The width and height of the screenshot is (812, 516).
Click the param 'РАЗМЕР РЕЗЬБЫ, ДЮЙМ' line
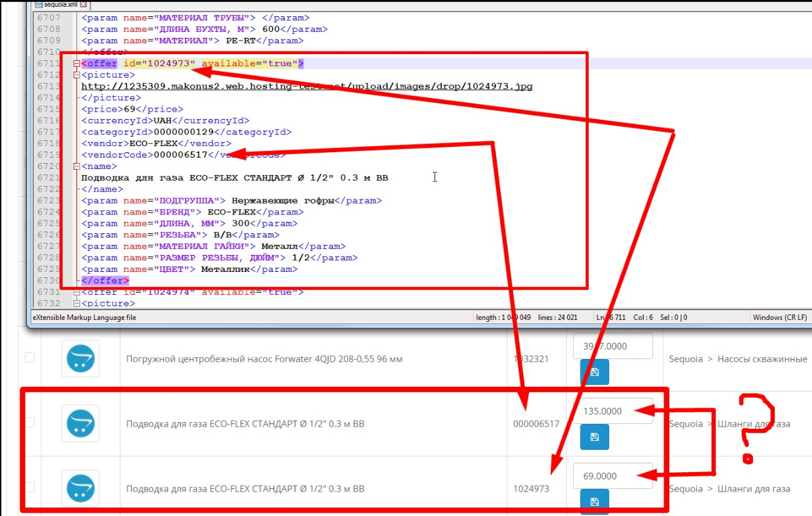click(219, 258)
